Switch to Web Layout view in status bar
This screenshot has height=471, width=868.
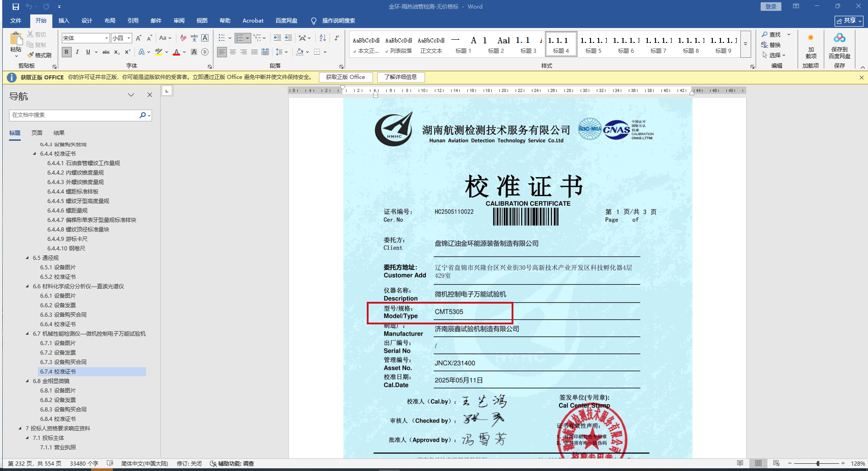coord(776,463)
